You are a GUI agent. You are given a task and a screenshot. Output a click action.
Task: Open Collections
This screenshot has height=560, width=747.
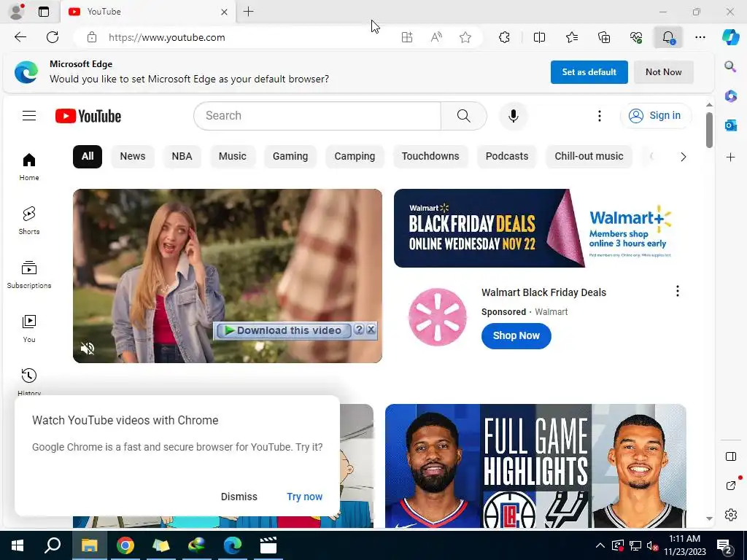(x=603, y=37)
